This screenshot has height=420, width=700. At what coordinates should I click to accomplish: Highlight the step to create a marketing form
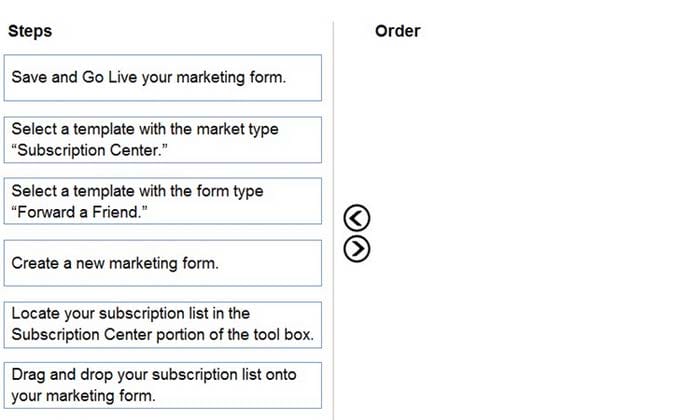(162, 263)
